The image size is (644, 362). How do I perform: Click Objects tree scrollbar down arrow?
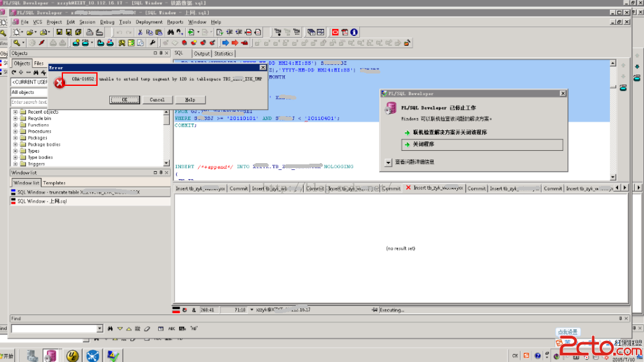coord(166,163)
